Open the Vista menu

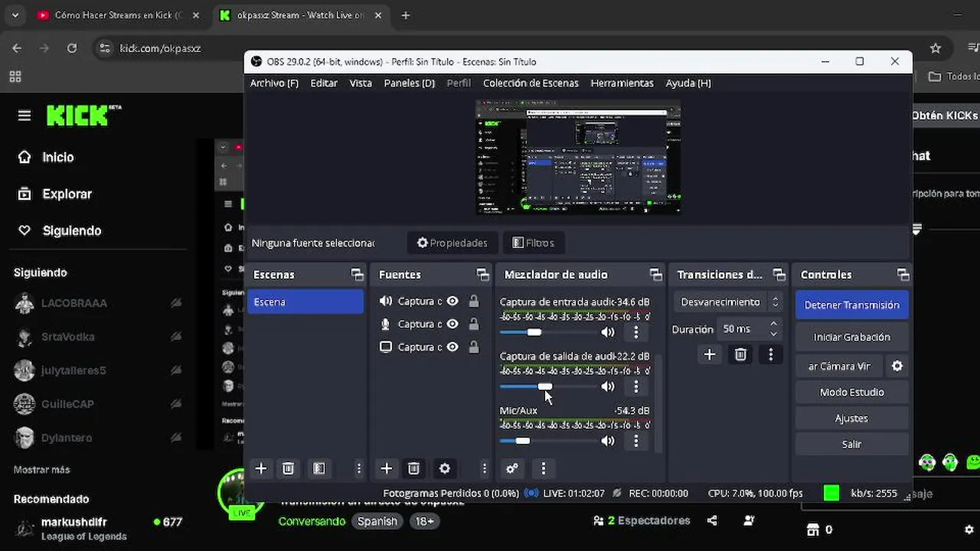pyautogui.click(x=361, y=83)
